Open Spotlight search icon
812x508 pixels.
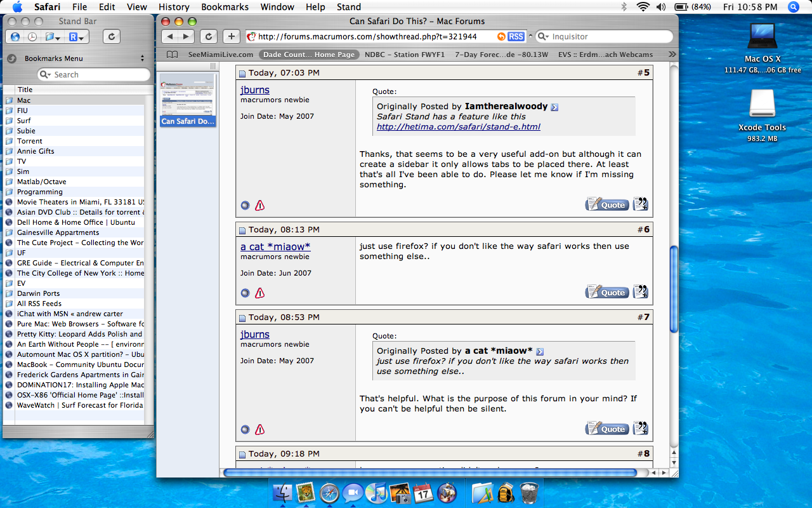click(x=794, y=7)
